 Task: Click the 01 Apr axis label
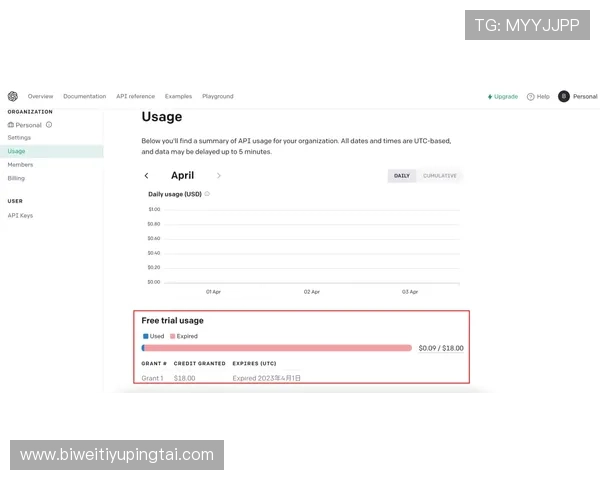[x=213, y=292]
